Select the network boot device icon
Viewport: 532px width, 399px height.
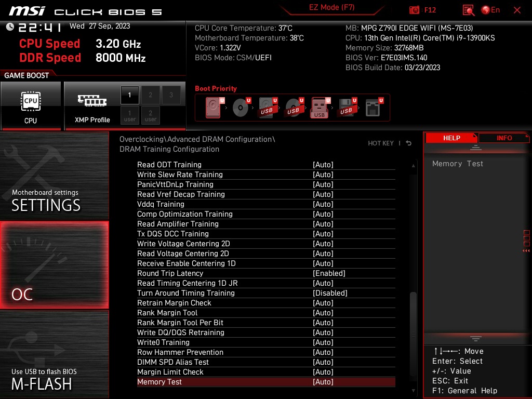tap(374, 108)
